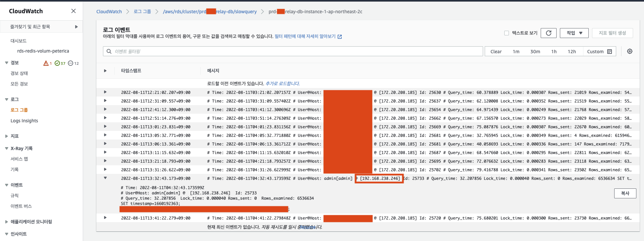Open slowquery log group breadcrumb
The width and height of the screenshot is (644, 241).
[210, 12]
